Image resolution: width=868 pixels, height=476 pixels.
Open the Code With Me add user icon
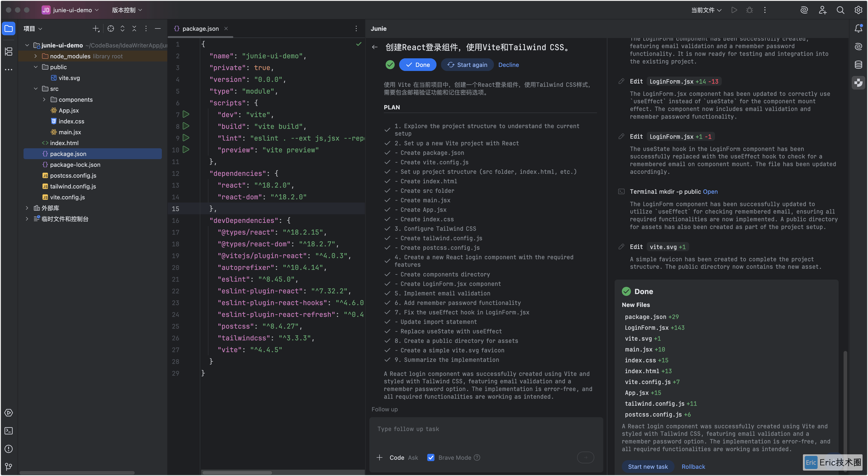(x=823, y=10)
